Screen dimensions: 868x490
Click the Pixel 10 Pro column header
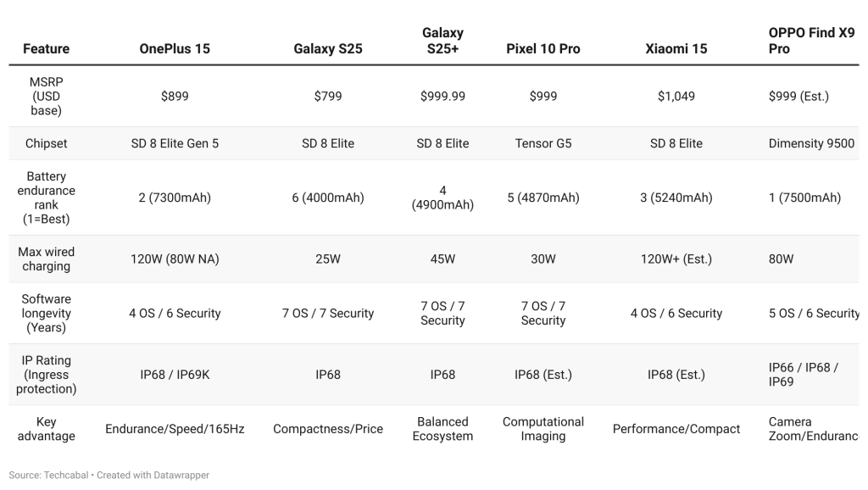pyautogui.click(x=542, y=48)
